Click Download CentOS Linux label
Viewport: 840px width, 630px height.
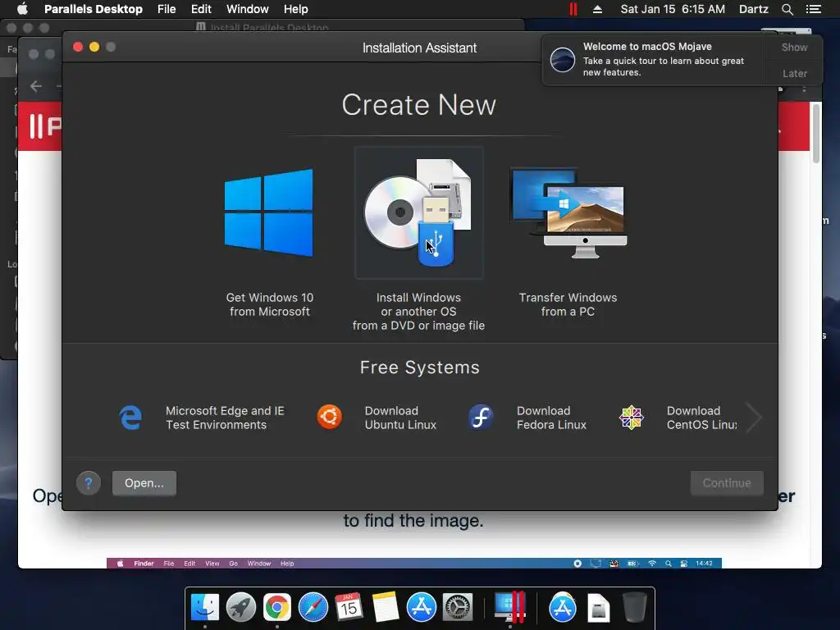[702, 418]
